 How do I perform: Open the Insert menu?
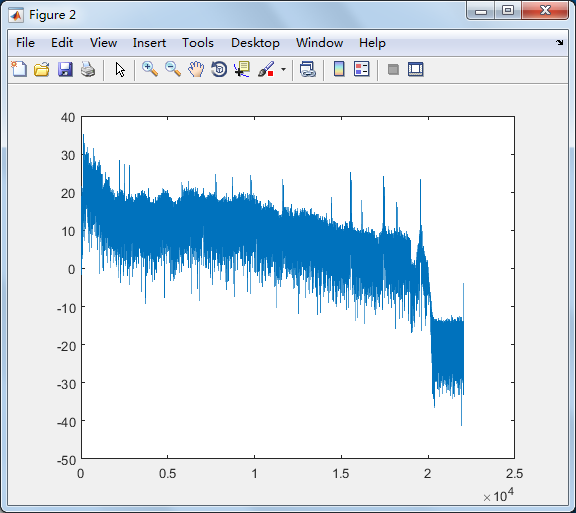click(149, 43)
